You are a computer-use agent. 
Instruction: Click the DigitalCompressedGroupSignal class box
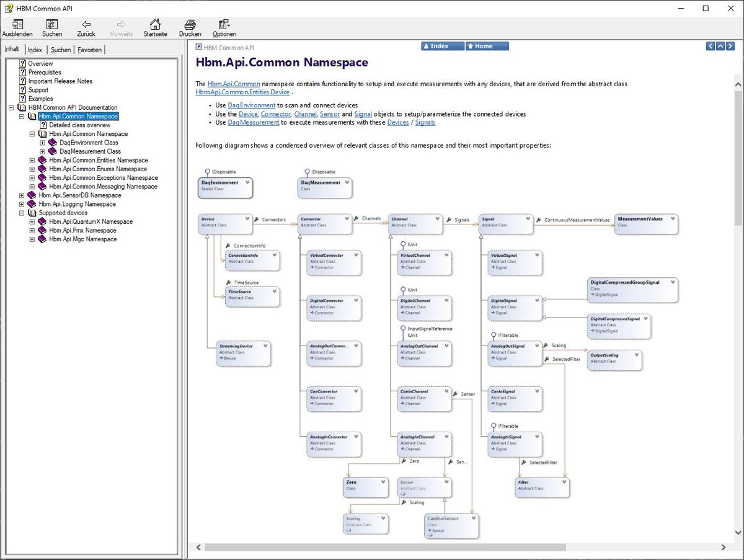click(633, 290)
